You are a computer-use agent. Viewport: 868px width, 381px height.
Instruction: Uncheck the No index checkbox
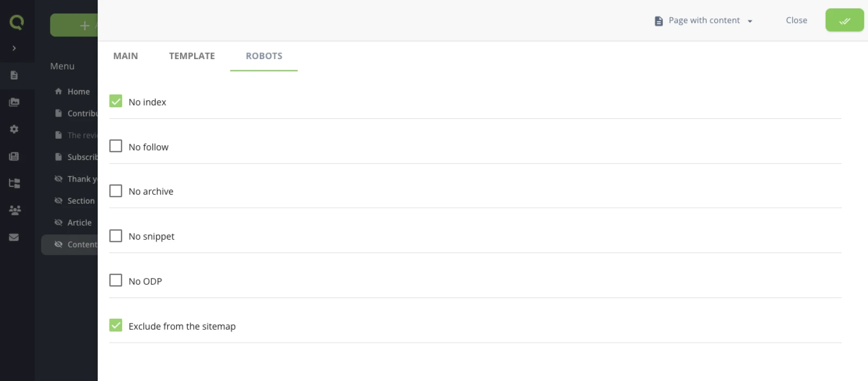click(116, 101)
